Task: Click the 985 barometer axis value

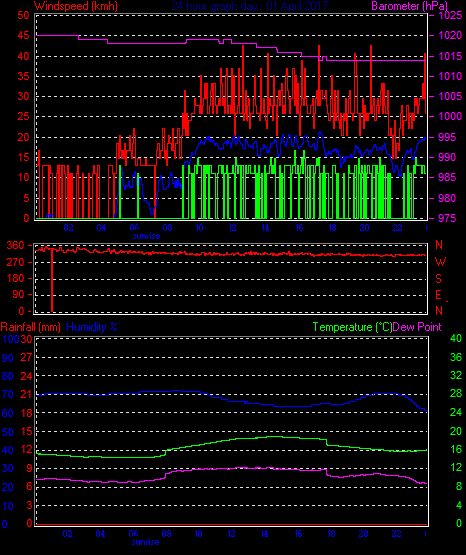Action: coord(447,177)
